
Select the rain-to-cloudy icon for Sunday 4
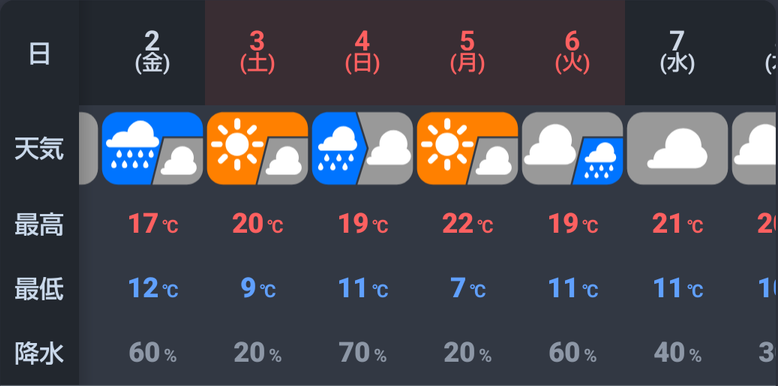click(363, 148)
